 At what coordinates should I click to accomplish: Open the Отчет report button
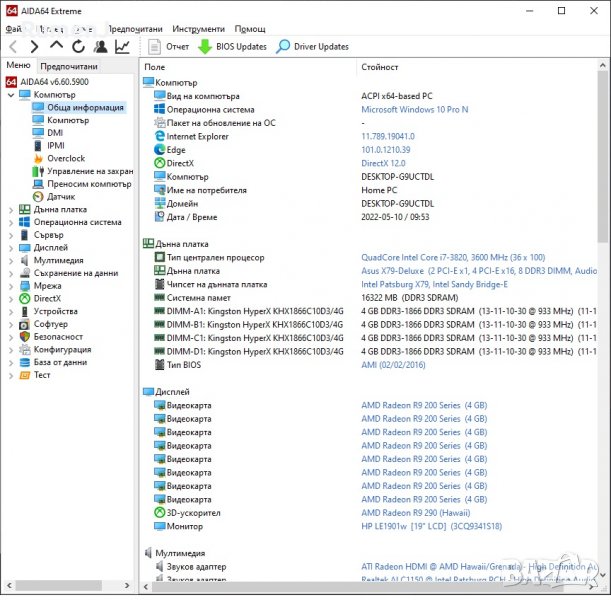pos(168,47)
